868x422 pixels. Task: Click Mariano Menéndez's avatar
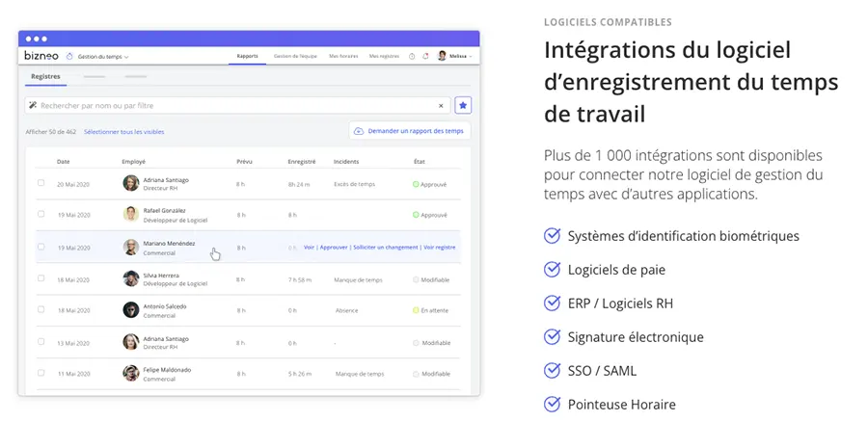pos(130,248)
